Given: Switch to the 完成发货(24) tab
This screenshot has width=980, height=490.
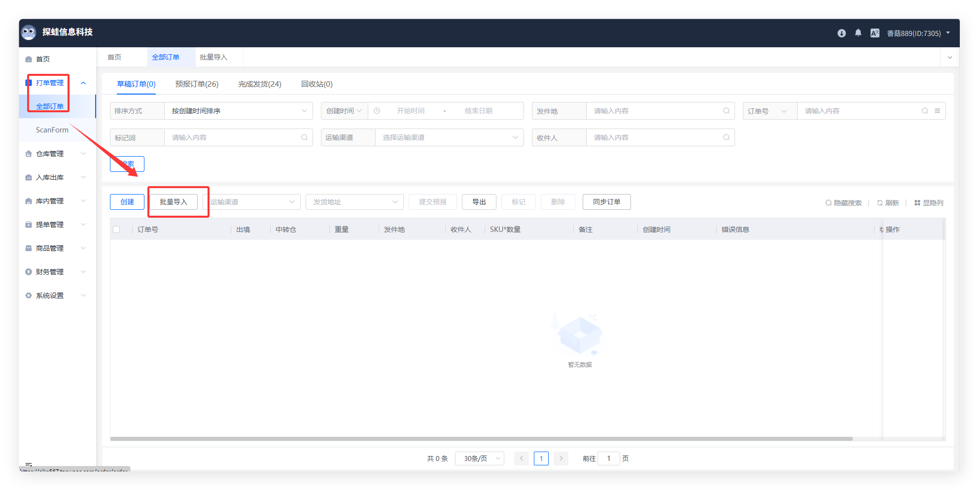Looking at the screenshot, I should point(260,84).
